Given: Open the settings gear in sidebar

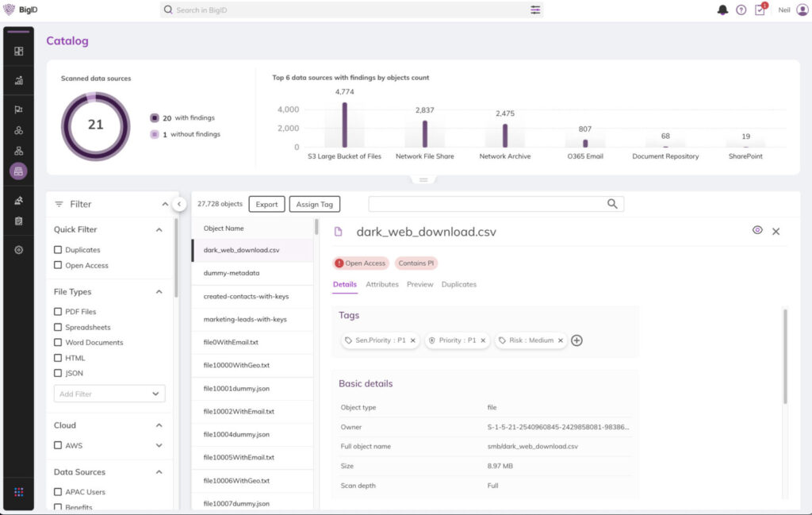Looking at the screenshot, I should (x=19, y=250).
